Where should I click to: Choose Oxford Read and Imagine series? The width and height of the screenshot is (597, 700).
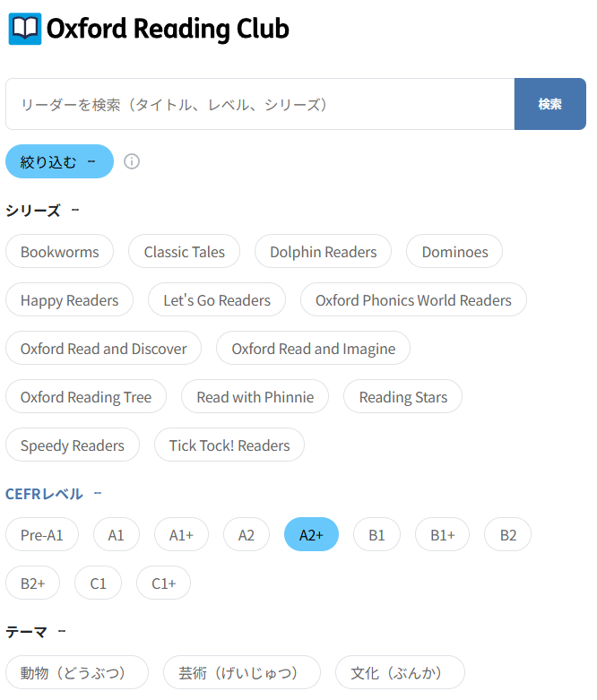(313, 348)
